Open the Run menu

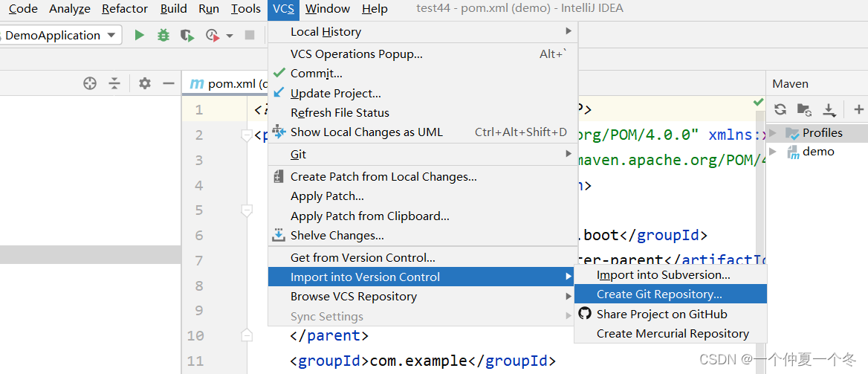click(x=209, y=9)
